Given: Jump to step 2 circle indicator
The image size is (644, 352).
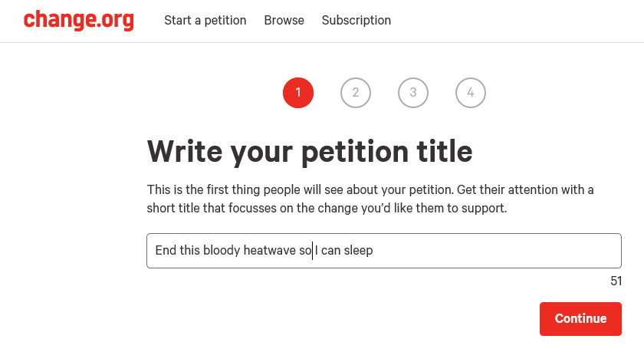Looking at the screenshot, I should point(356,93).
